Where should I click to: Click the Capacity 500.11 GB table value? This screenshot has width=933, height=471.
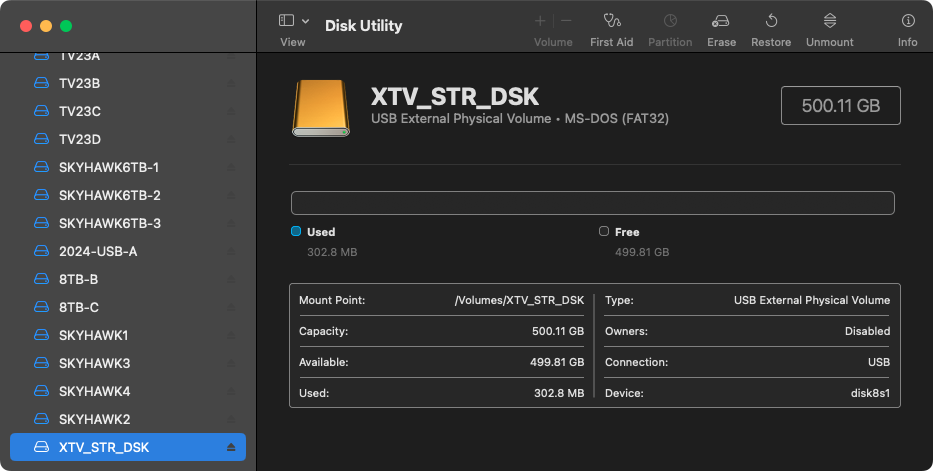[558, 331]
